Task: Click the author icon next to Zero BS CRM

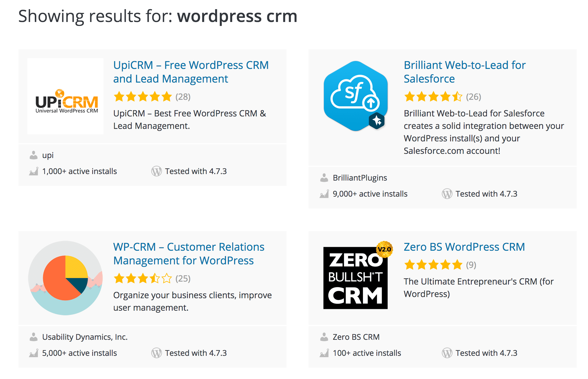Action: 324,337
